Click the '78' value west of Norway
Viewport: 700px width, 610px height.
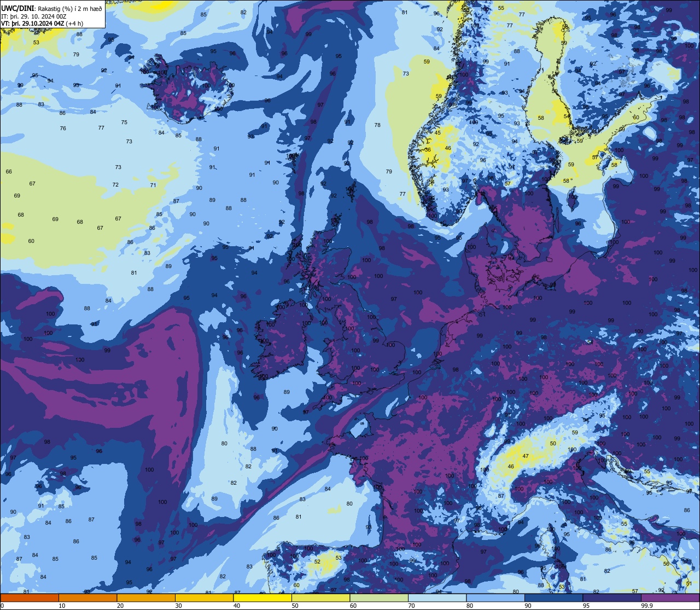(x=377, y=125)
